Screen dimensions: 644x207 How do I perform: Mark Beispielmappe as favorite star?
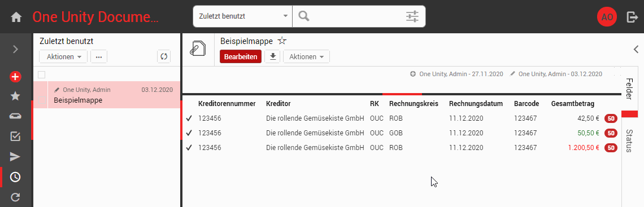point(282,41)
